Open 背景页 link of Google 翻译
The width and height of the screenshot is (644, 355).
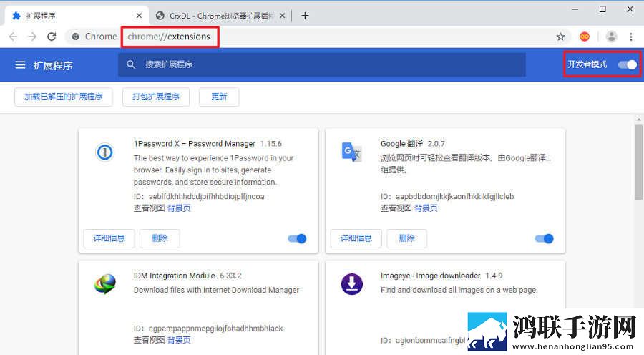(426, 208)
